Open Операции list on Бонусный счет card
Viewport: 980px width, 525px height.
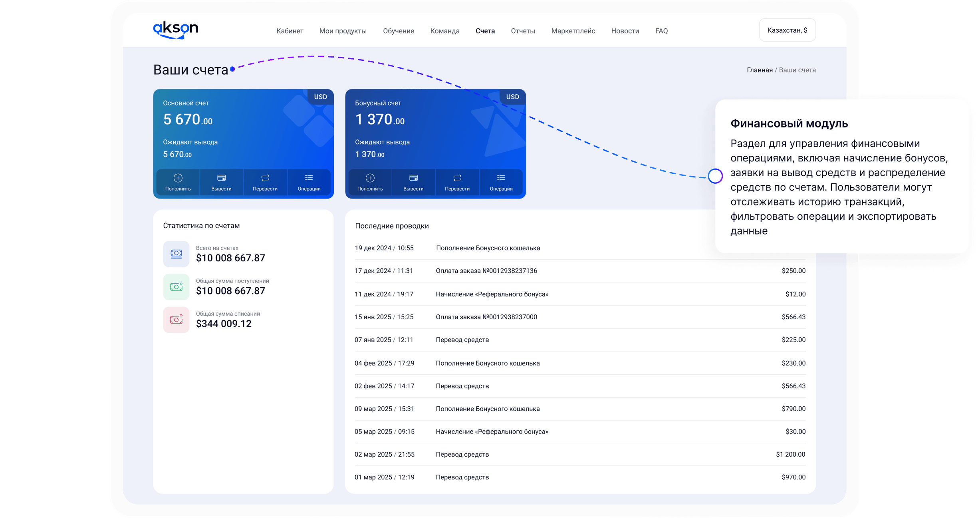pyautogui.click(x=501, y=178)
